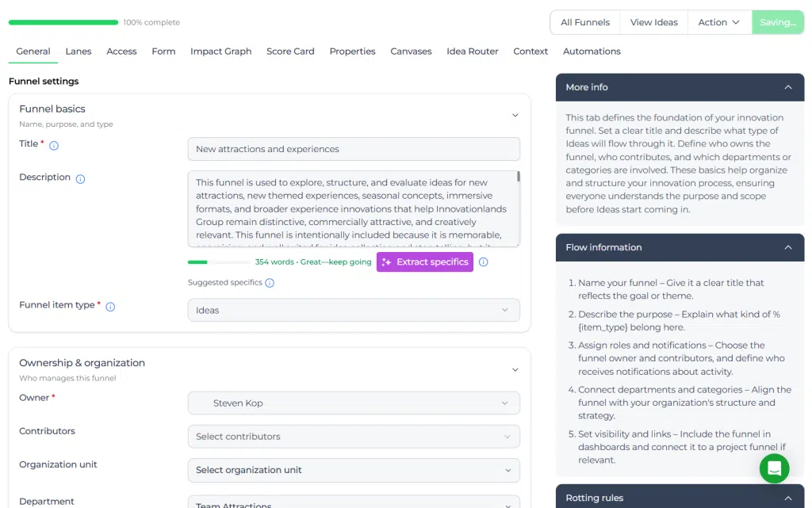Go to the Form tab
The height and width of the screenshot is (508, 812).
coord(163,52)
